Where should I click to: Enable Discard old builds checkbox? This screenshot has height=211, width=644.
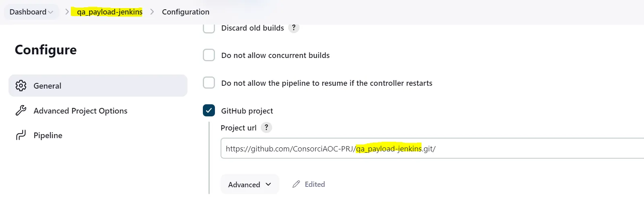click(209, 28)
